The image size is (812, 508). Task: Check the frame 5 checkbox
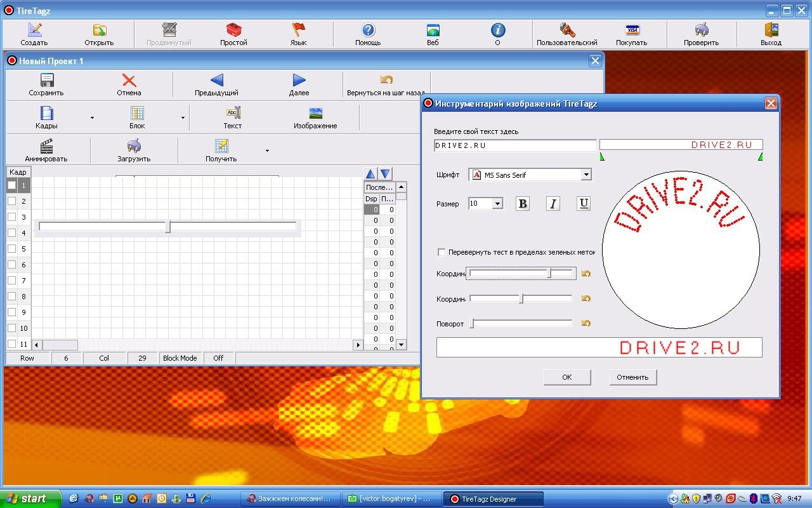[11, 249]
